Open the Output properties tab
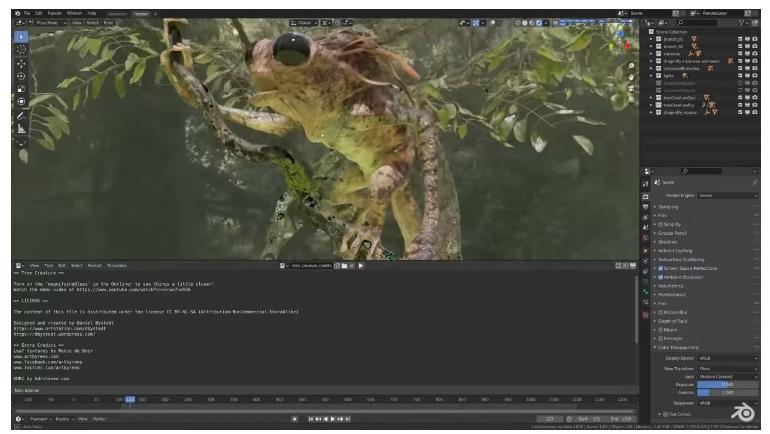The width and height of the screenshot is (770, 434). pyautogui.click(x=646, y=207)
